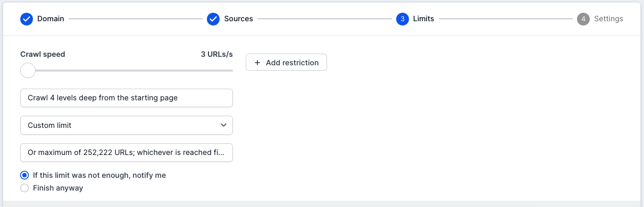Open the 'Custom limit' combo box
Image resolution: width=644 pixels, height=207 pixels.
coord(127,125)
